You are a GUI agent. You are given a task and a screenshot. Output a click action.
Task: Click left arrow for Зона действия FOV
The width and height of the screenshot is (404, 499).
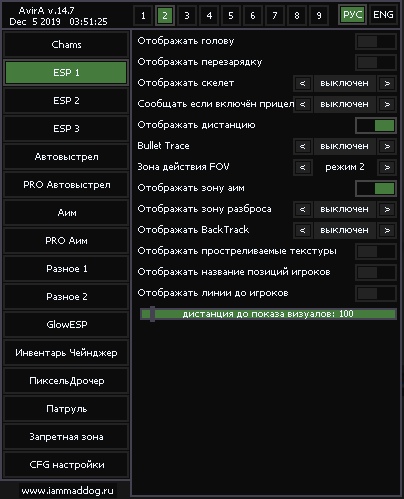click(x=303, y=167)
